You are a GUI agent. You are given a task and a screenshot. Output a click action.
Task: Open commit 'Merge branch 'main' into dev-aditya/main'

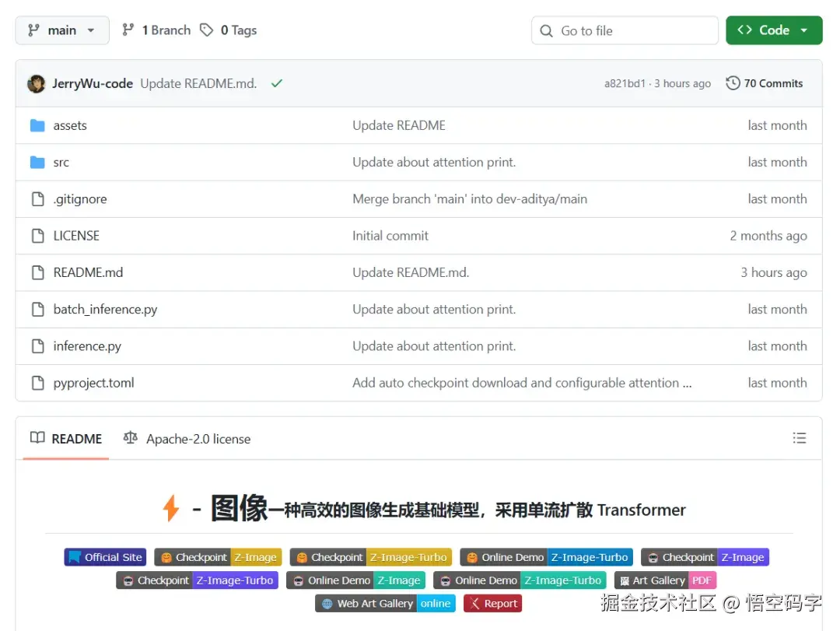pyautogui.click(x=469, y=199)
